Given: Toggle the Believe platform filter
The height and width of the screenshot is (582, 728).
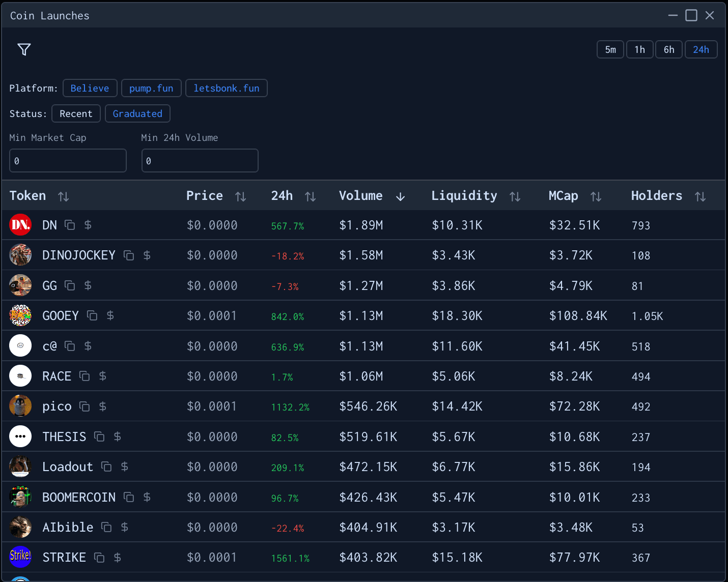Looking at the screenshot, I should coord(90,88).
